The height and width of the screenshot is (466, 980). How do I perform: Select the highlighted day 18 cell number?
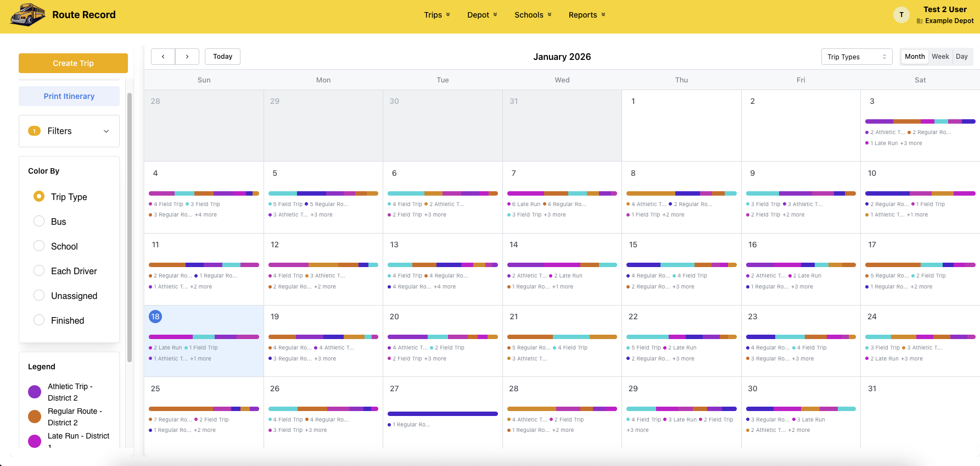click(x=155, y=317)
